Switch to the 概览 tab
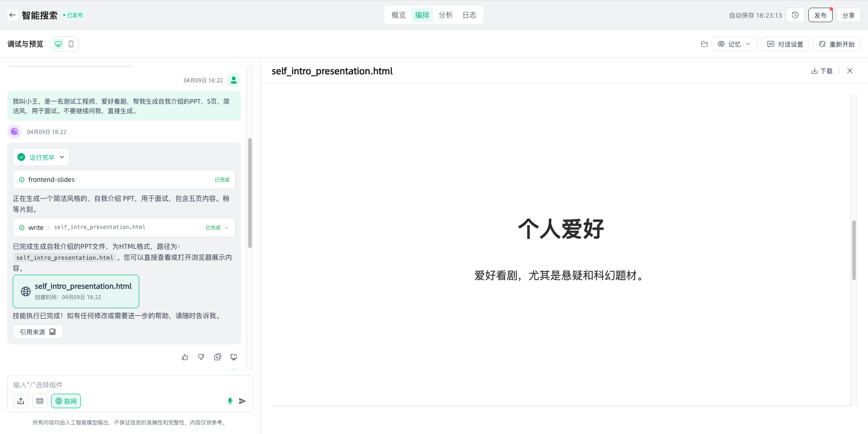Viewport: 868px width, 434px height. [398, 15]
